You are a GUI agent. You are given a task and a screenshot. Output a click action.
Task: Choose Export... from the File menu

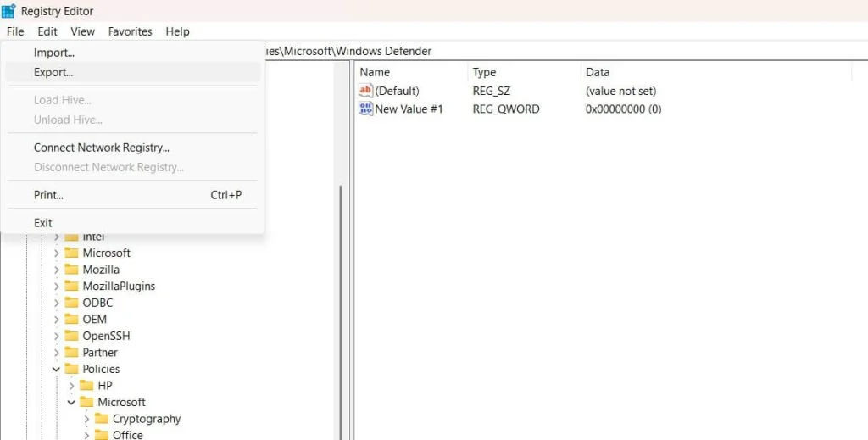(x=53, y=73)
